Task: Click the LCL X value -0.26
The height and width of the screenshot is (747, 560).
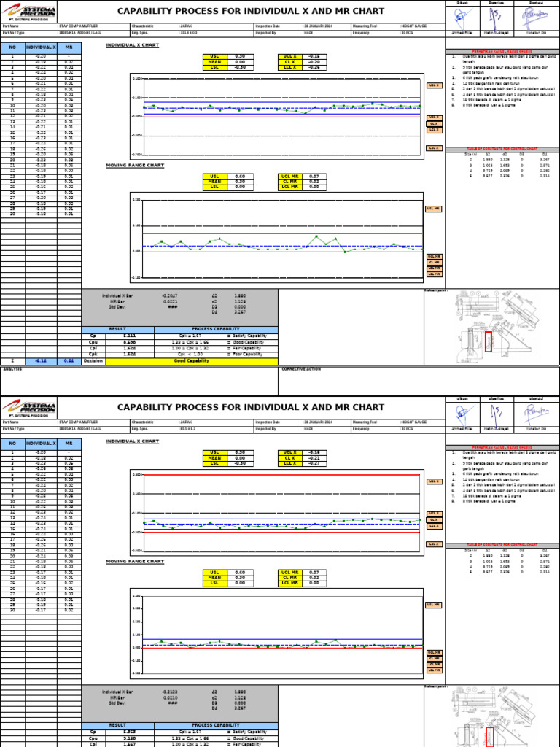Action: pos(314,67)
